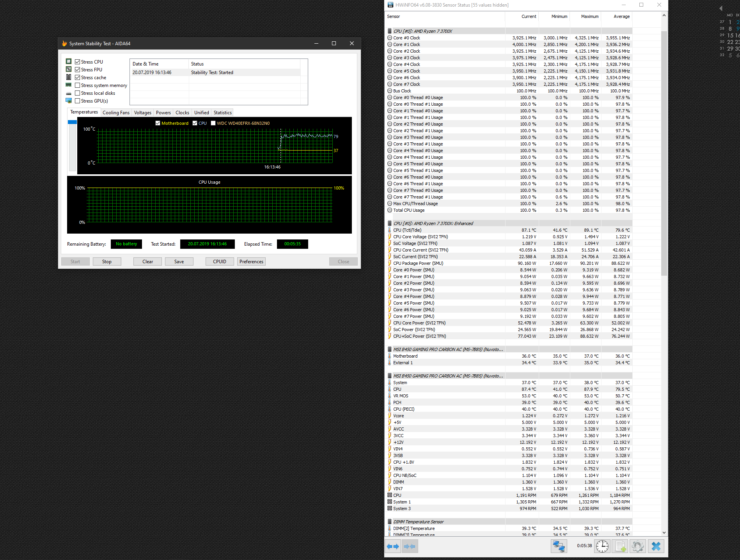The image size is (740, 560).
Task: Hide CPU line in temperature graph
Action: (195, 123)
